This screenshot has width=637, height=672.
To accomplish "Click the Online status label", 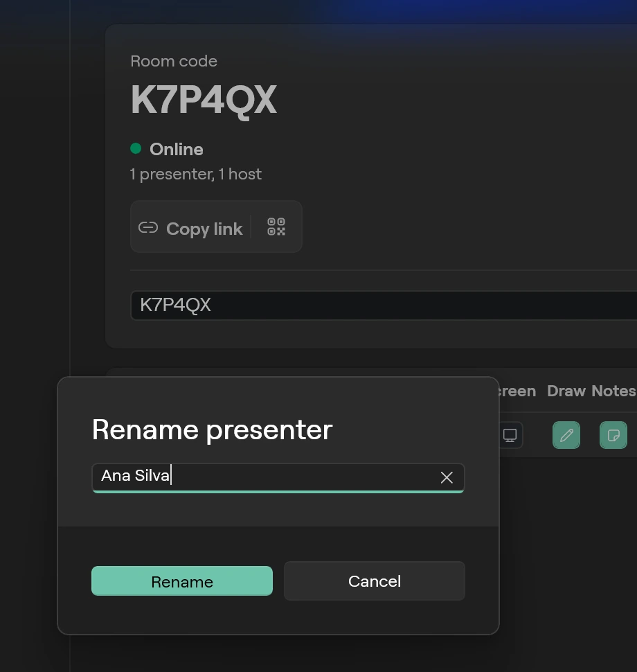I will coord(177,149).
